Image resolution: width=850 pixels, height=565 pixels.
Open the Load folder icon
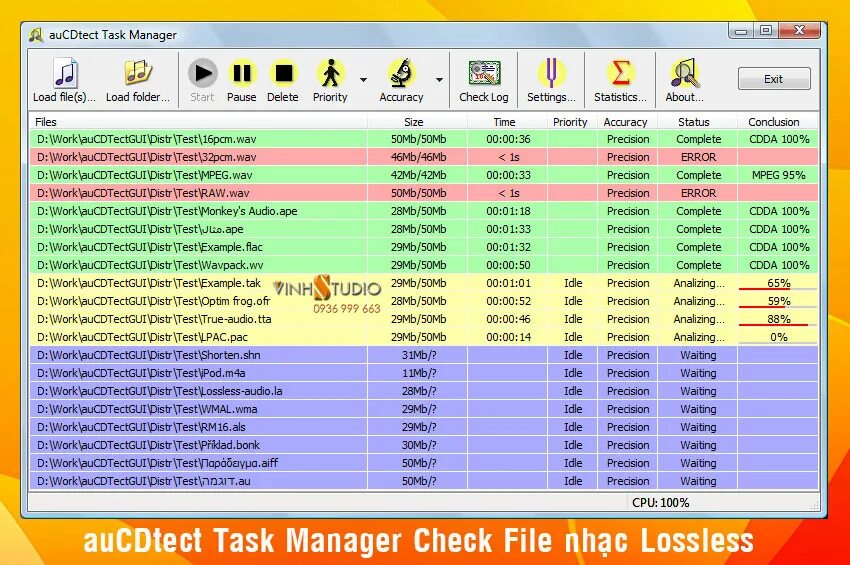[138, 72]
